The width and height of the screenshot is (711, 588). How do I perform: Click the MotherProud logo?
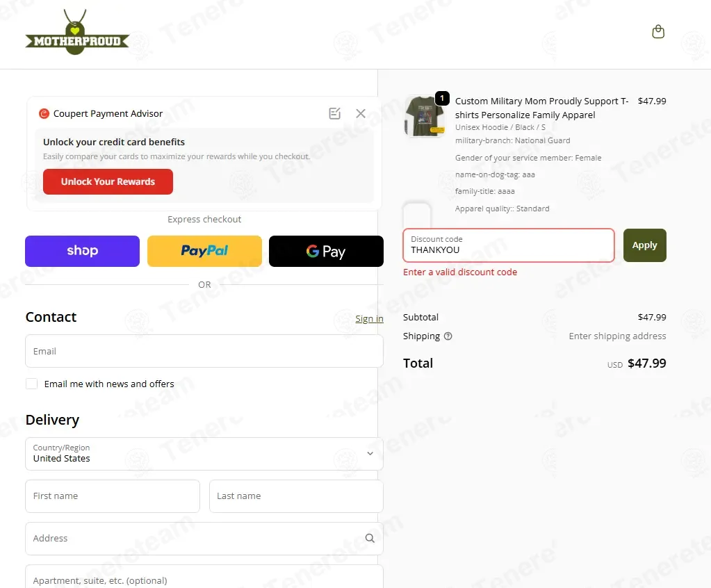pyautogui.click(x=77, y=33)
